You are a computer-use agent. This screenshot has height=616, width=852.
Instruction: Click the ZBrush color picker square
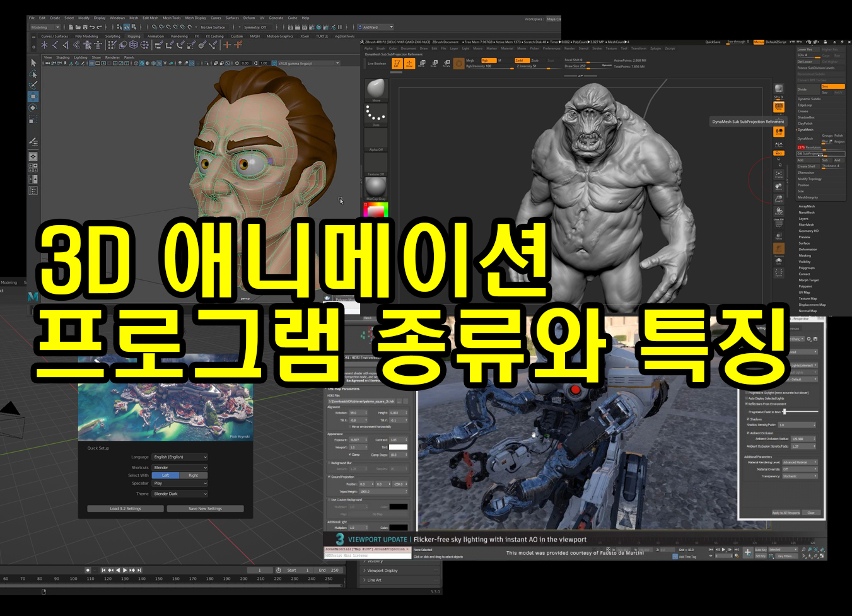(x=376, y=209)
